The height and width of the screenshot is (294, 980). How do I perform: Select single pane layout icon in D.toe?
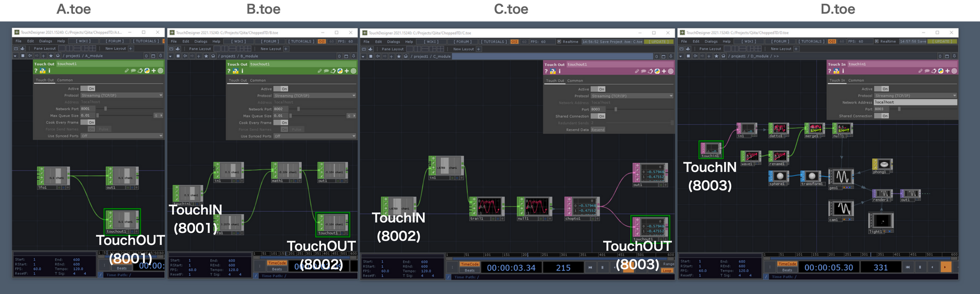(x=727, y=49)
